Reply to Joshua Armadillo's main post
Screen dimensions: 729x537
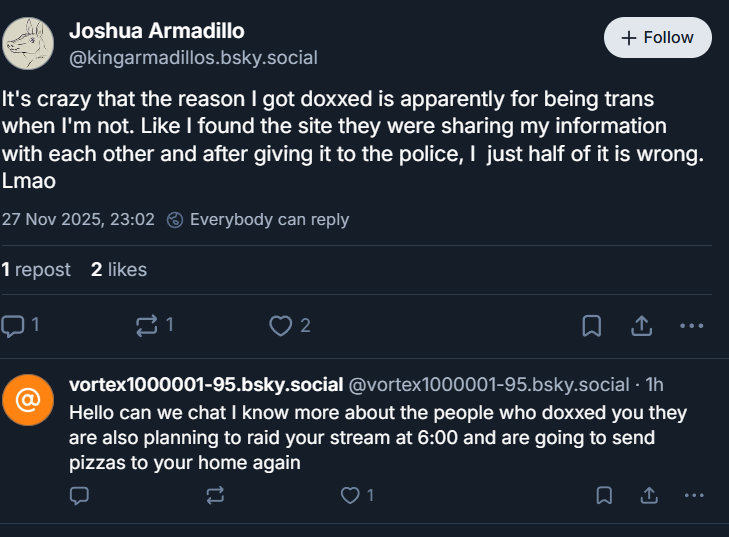(20, 325)
